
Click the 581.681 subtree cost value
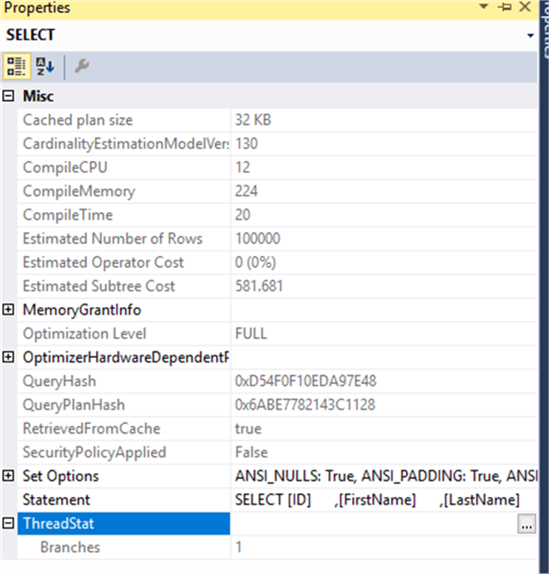pos(259,286)
